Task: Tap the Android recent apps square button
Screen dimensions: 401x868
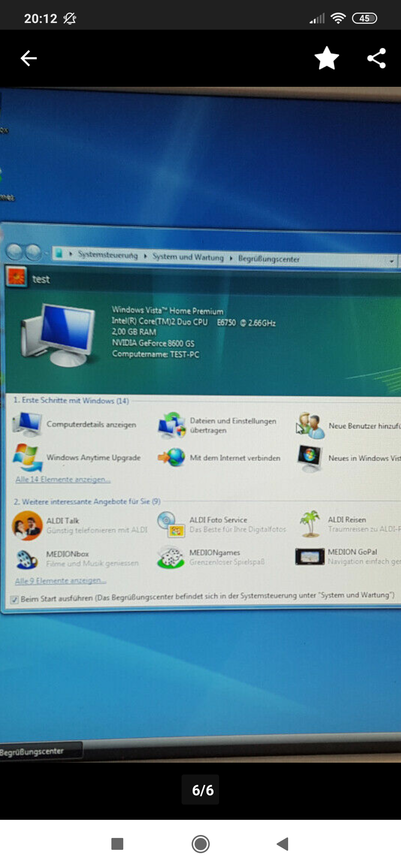Action: point(117,844)
